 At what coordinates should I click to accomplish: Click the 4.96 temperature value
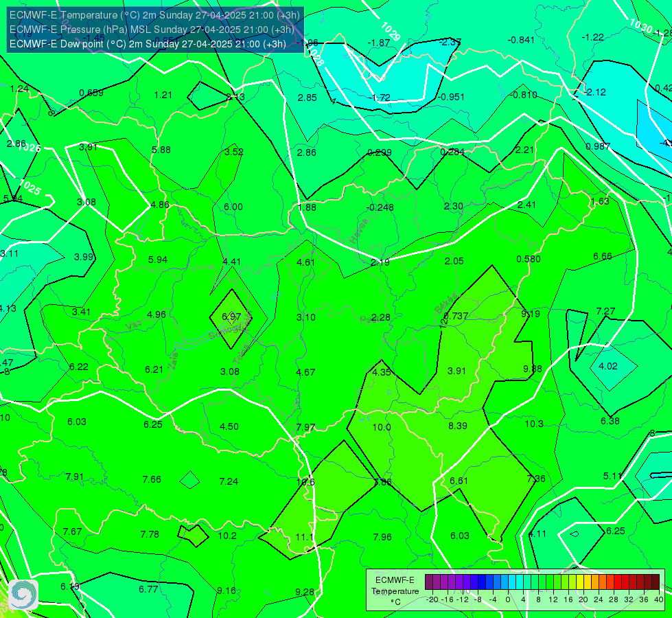coord(157,314)
